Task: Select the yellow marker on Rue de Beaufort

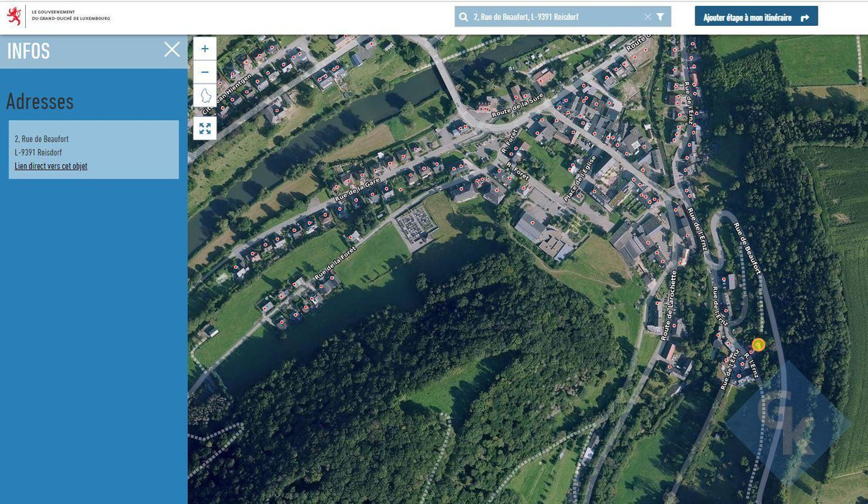Action: 757,345
